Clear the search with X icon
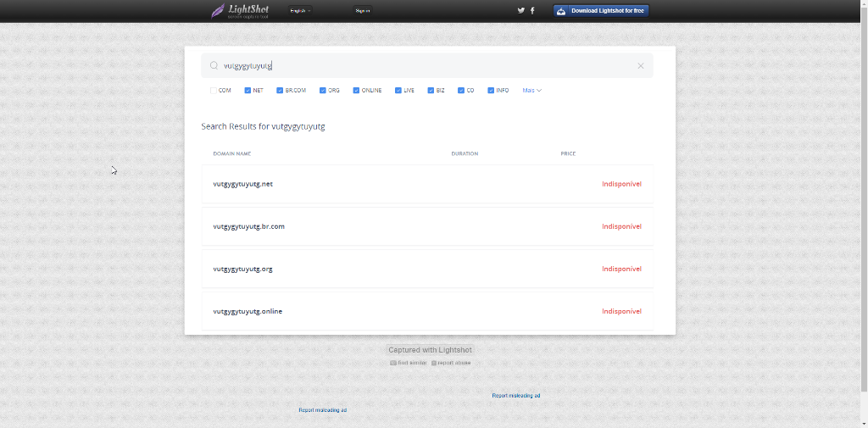This screenshot has width=868, height=428. tap(641, 66)
